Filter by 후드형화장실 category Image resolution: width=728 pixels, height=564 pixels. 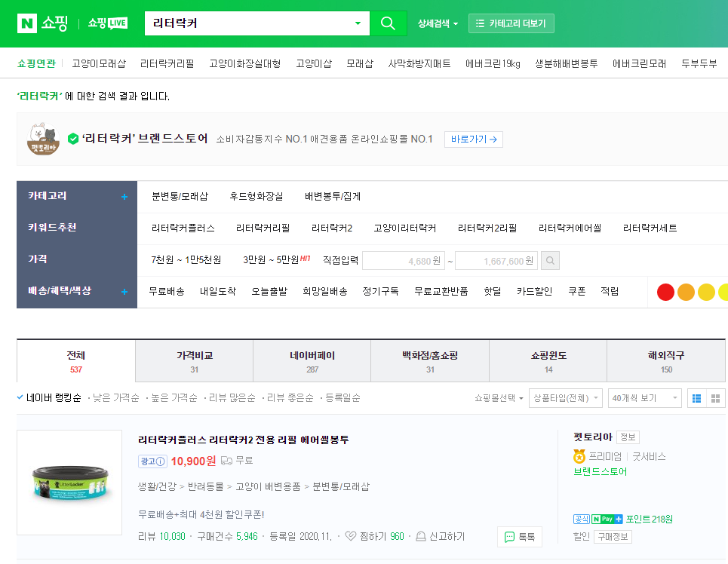click(x=256, y=196)
